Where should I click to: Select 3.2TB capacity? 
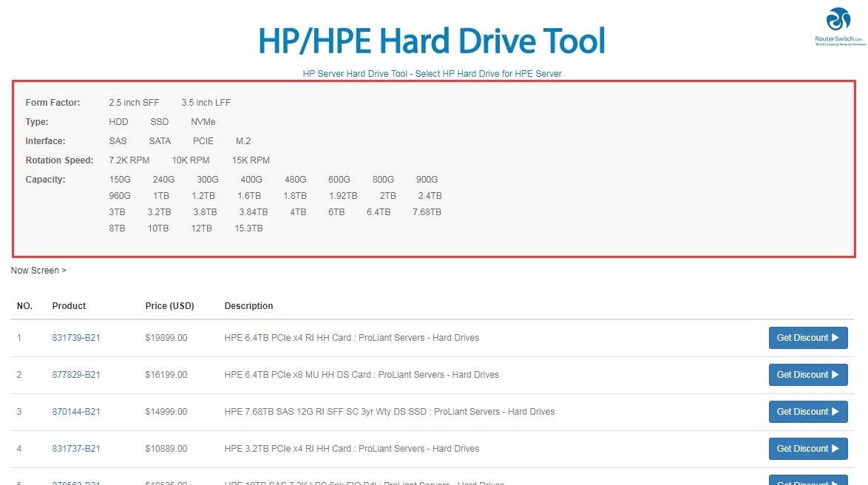point(160,212)
